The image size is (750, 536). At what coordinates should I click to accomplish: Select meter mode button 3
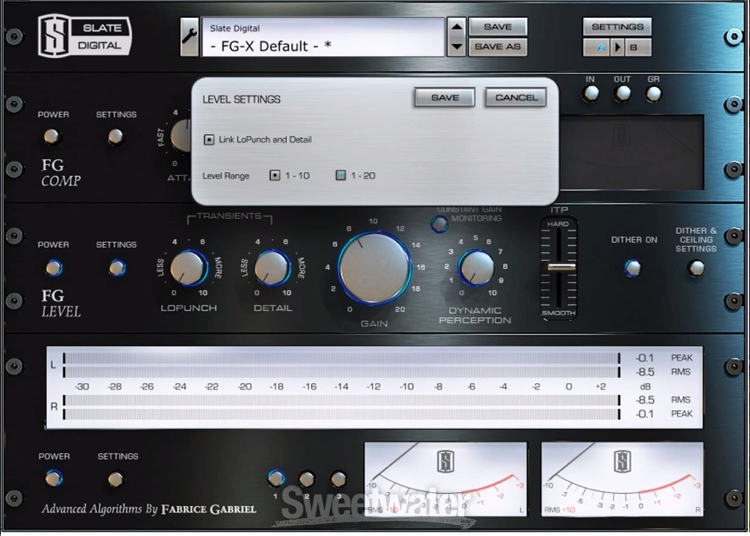pos(338,479)
